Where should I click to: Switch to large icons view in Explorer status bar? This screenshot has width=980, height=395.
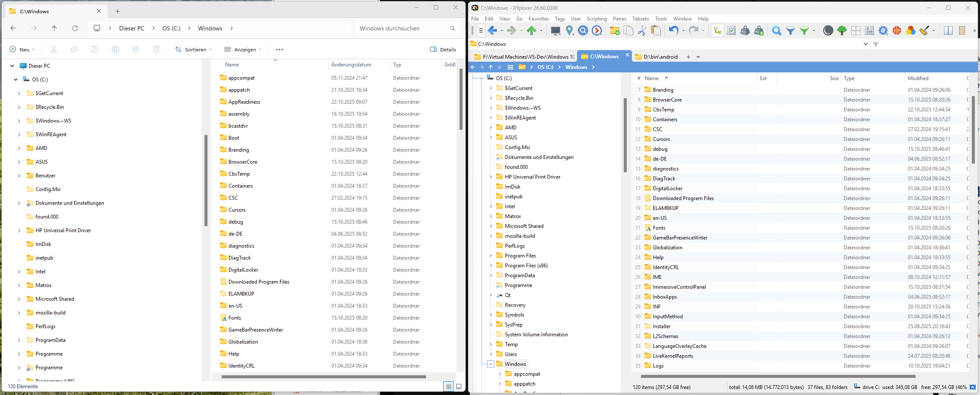(x=459, y=386)
